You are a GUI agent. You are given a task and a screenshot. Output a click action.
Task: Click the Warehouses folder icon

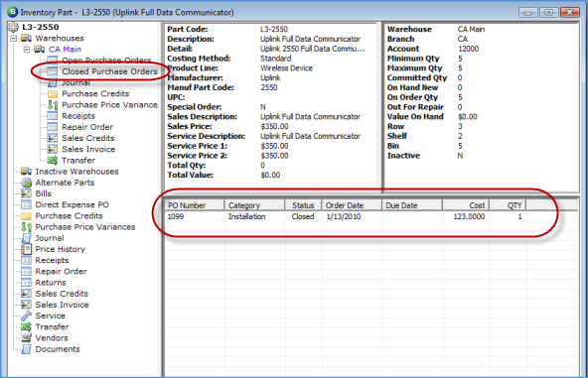[26, 39]
